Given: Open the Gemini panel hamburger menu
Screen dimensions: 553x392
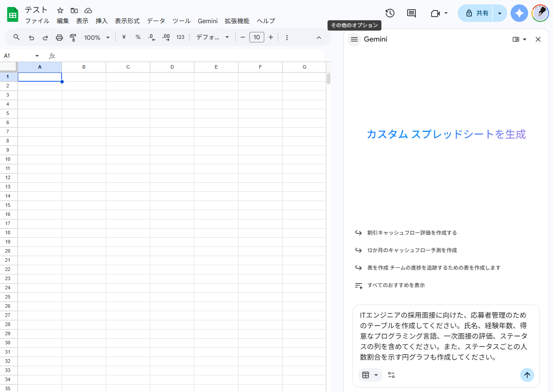Looking at the screenshot, I should coord(354,39).
